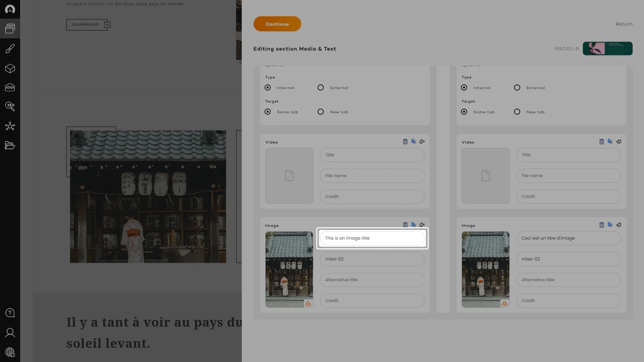The height and width of the screenshot is (362, 644).
Task: Click the RGO02-B section template thumbnail
Action: point(607,49)
